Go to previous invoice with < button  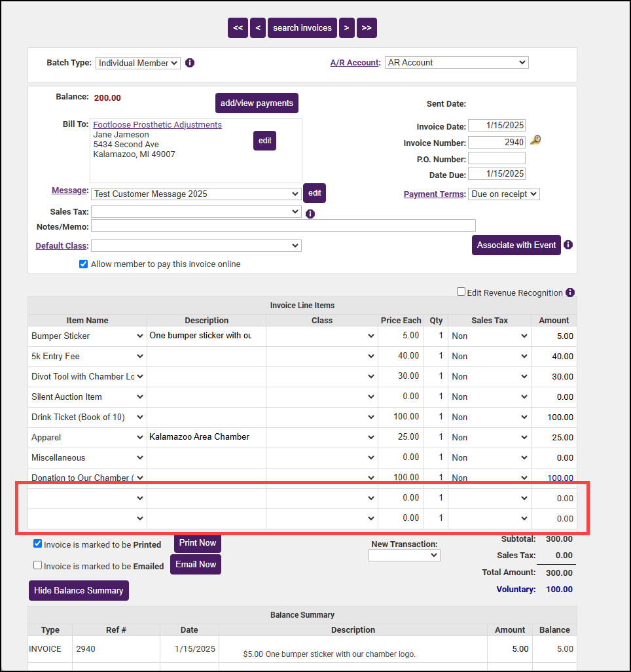258,27
